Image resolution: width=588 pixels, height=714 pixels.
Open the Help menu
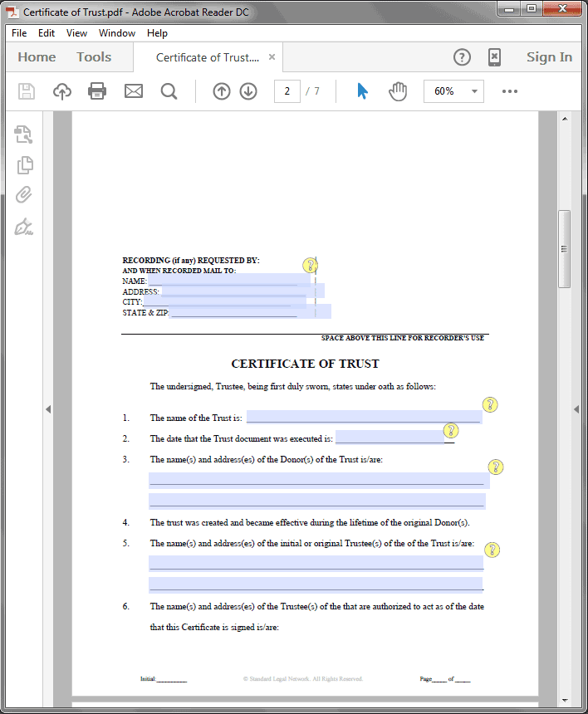pos(157,33)
